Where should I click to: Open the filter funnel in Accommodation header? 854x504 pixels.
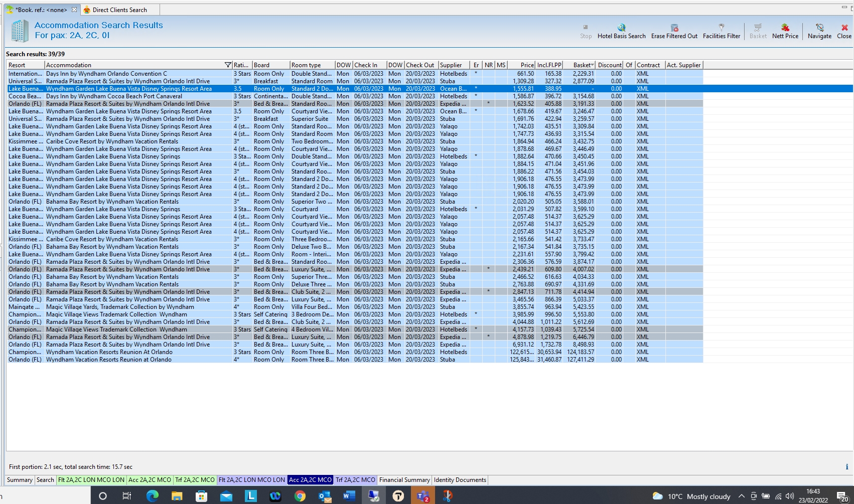(228, 65)
